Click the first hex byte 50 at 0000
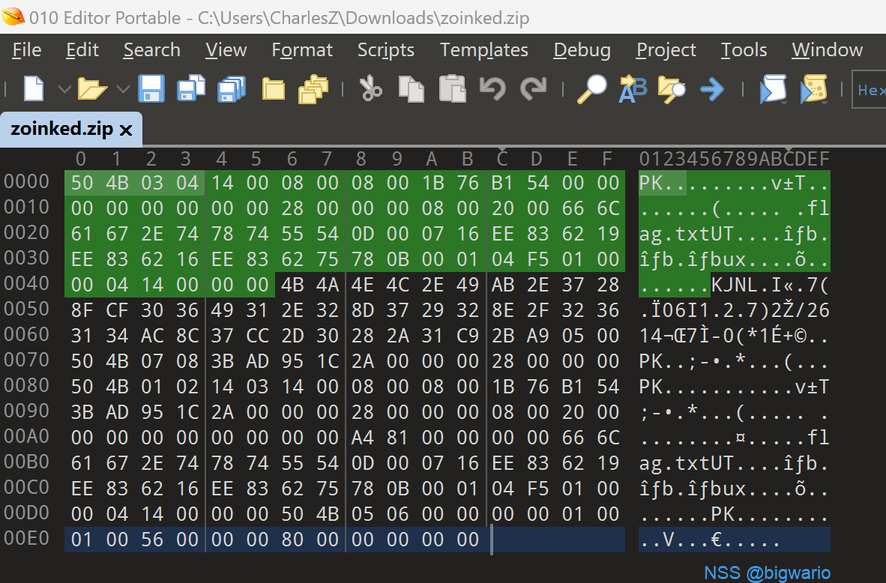The height and width of the screenshot is (583, 886). tap(82, 182)
